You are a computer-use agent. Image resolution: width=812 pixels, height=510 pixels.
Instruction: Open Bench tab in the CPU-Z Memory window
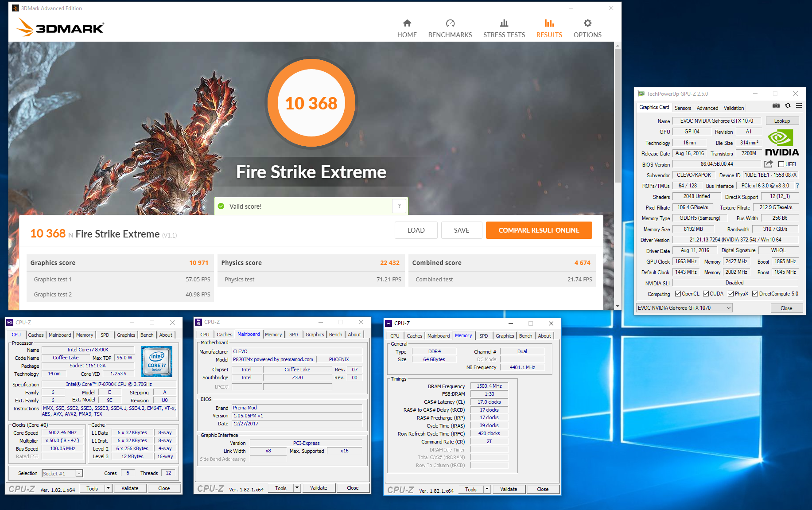pos(526,336)
